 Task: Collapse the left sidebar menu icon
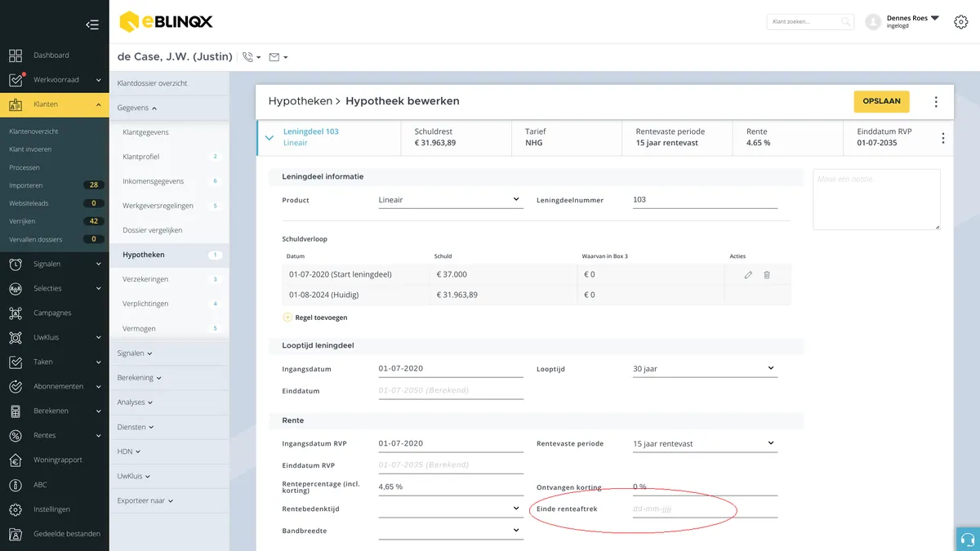tap(92, 24)
